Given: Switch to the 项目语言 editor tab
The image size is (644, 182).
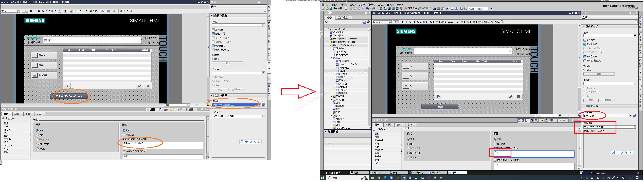Looking at the screenshot, I should point(436,173).
